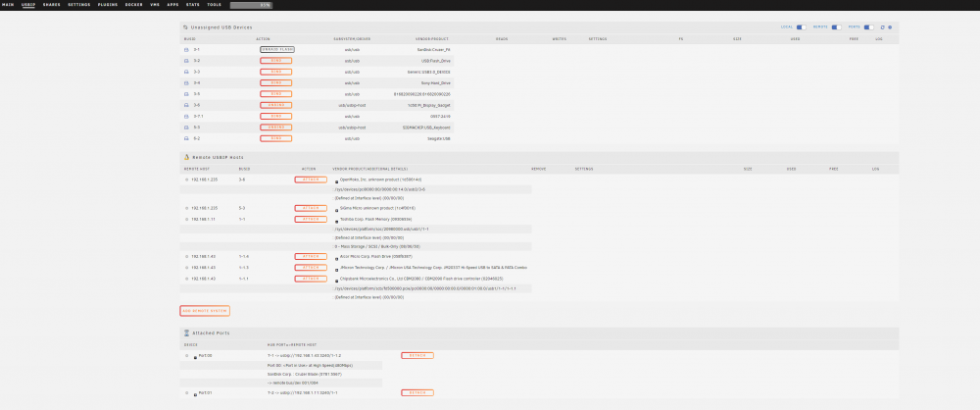Click the device icon for BusID 3-3
This screenshot has height=410, width=980.
click(186, 72)
